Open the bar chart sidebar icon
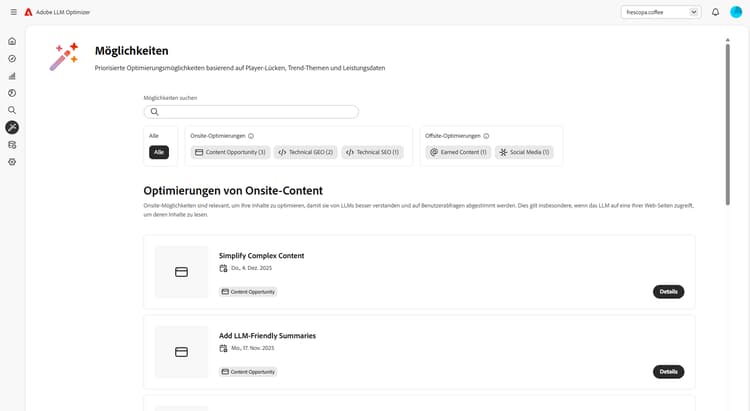 pyautogui.click(x=12, y=76)
